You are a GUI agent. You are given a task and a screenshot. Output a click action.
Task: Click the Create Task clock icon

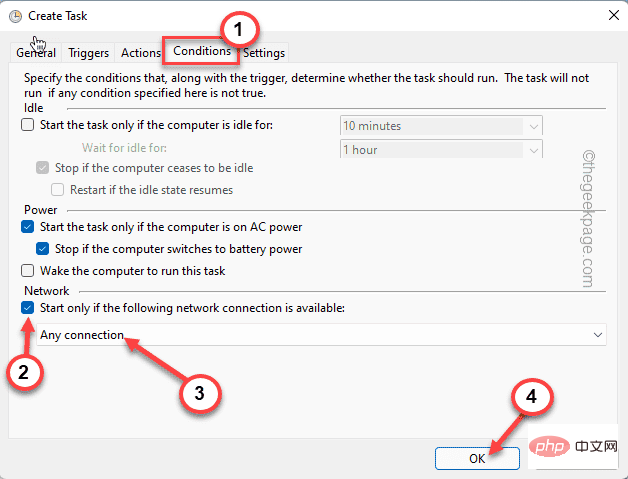click(x=13, y=15)
